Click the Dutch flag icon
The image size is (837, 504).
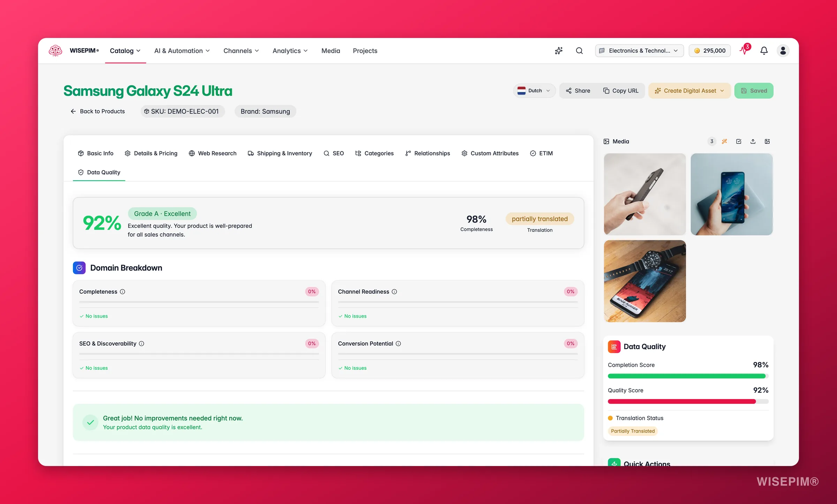[x=521, y=91]
